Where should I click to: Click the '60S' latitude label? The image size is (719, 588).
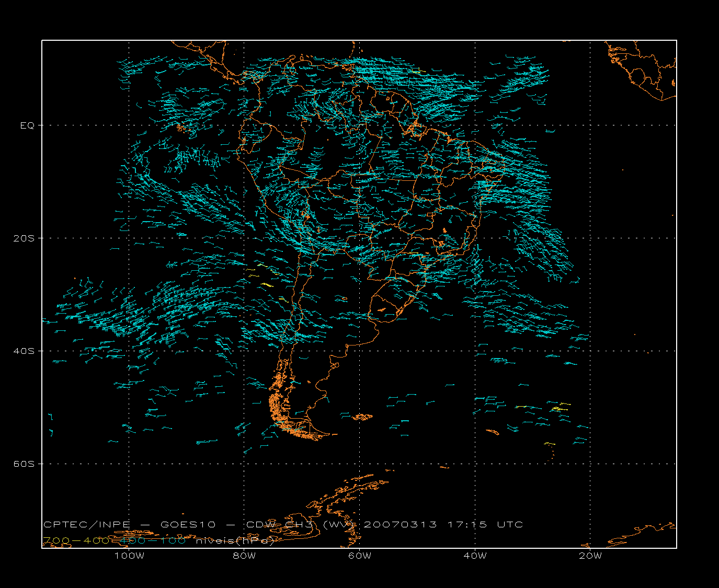[x=24, y=464]
